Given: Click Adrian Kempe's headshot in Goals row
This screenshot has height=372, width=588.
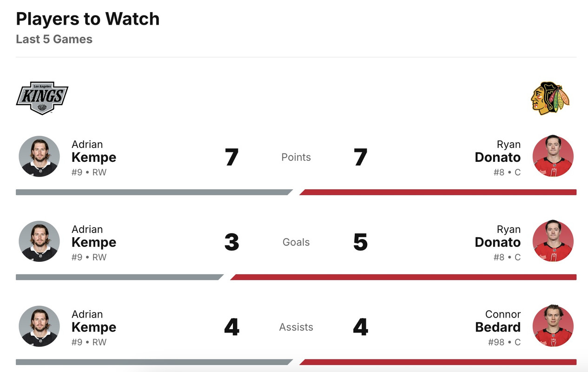Looking at the screenshot, I should tap(39, 241).
